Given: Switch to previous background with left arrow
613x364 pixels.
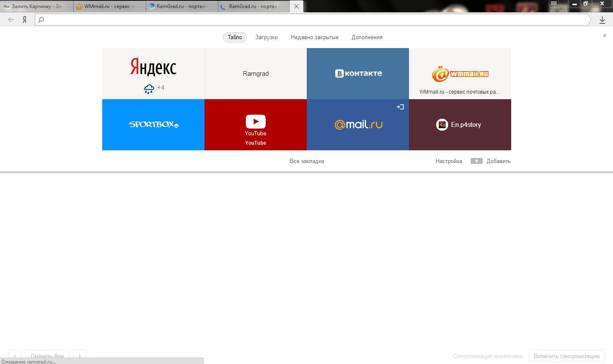Looking at the screenshot, I should [x=15, y=356].
